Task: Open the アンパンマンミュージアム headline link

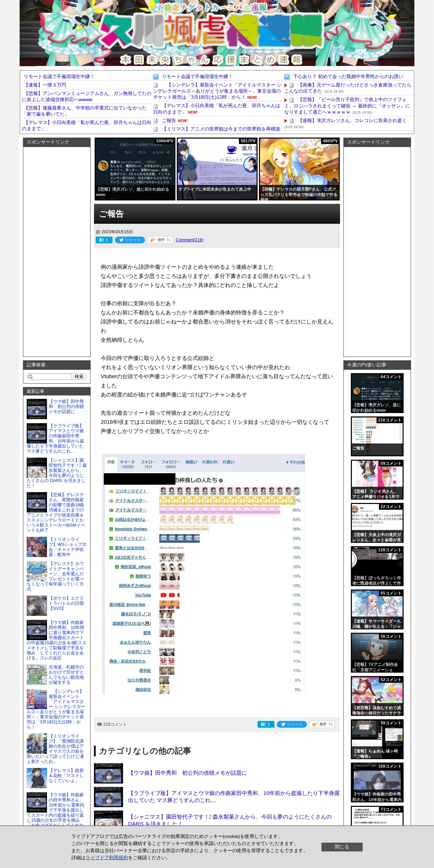Action: point(87,96)
